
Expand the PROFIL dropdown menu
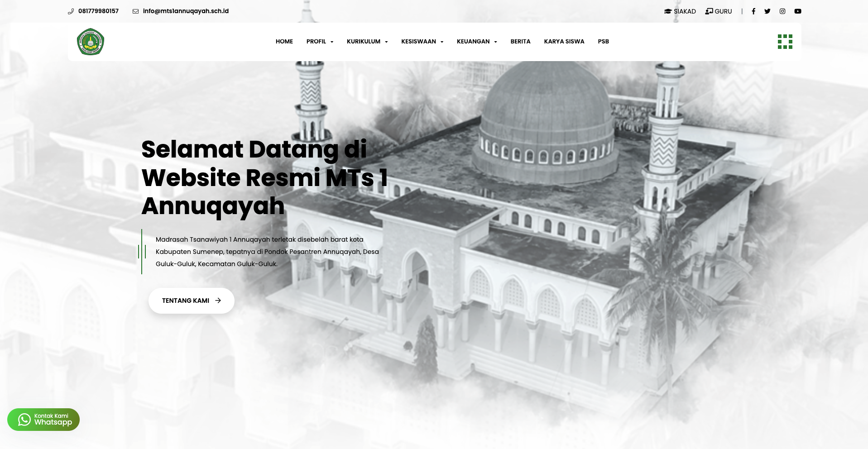tap(320, 42)
